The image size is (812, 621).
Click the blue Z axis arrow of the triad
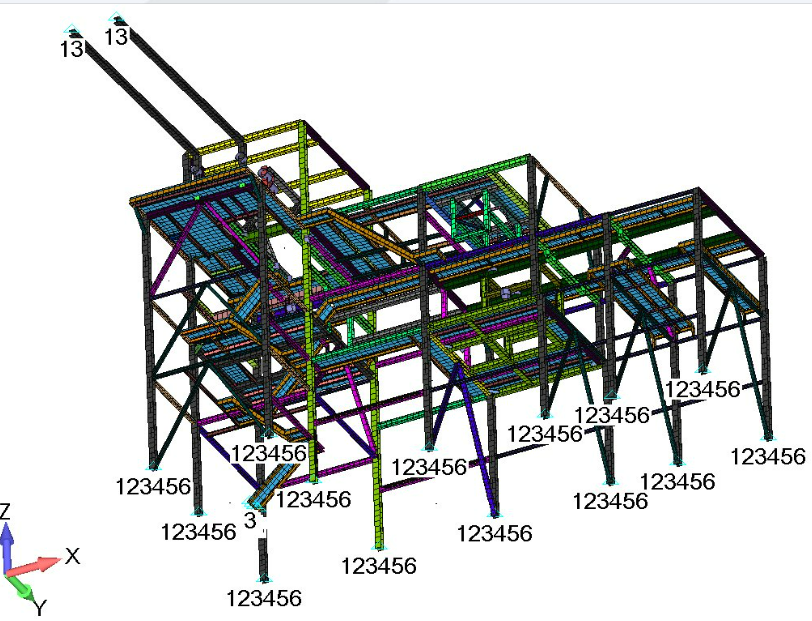(x=6, y=546)
